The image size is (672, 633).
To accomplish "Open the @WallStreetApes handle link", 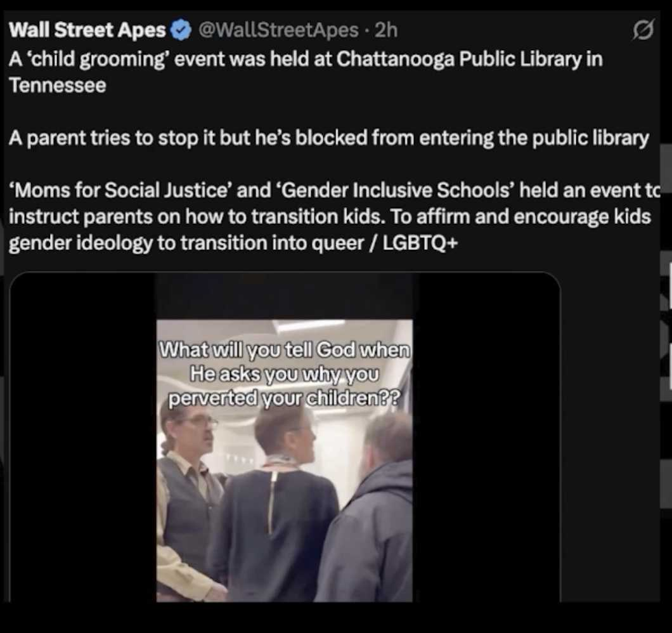I will point(278,30).
